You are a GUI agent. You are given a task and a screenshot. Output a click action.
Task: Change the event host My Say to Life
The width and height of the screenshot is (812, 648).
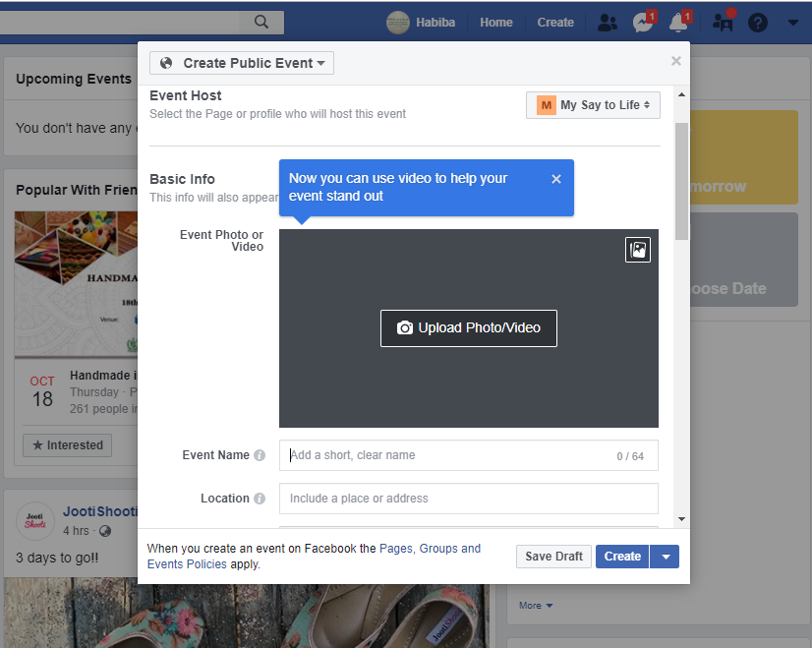coord(593,105)
